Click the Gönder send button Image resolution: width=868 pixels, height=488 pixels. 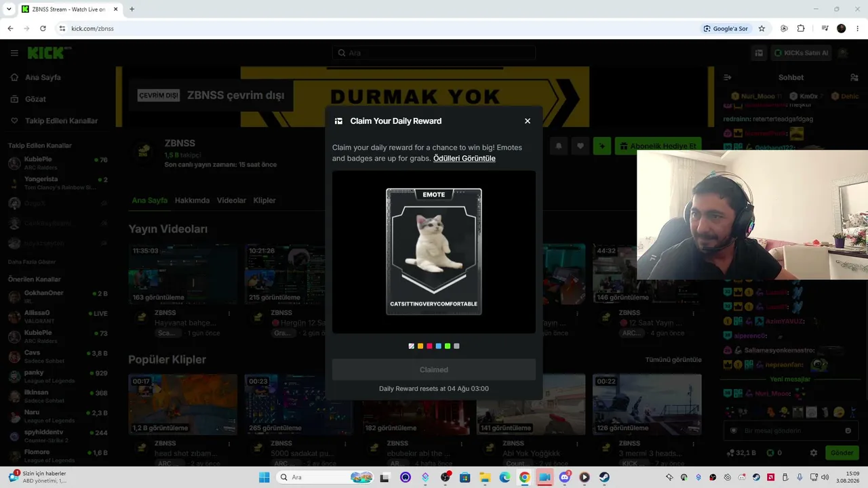842,453
